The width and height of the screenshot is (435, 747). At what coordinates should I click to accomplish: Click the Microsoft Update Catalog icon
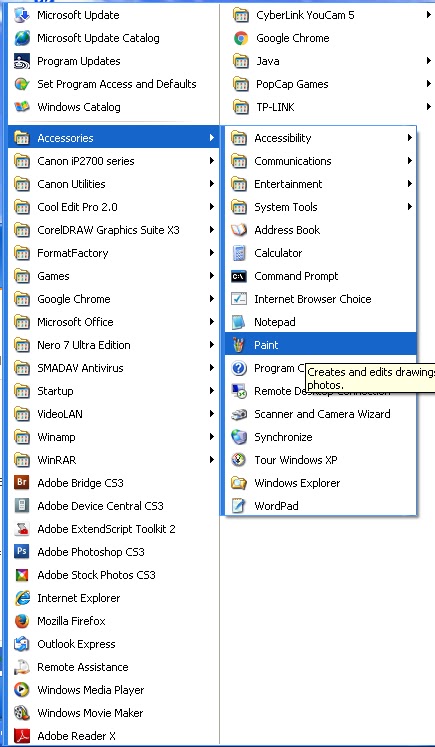click(x=22, y=38)
